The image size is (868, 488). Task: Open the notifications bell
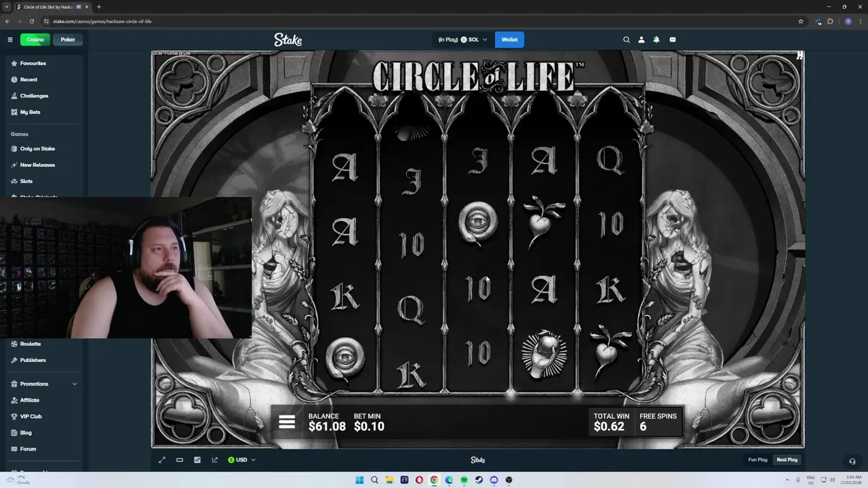(x=656, y=39)
